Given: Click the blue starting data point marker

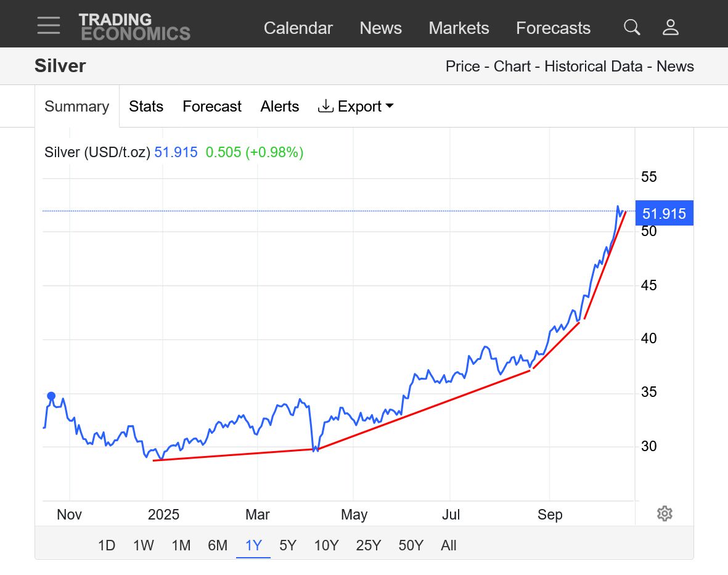Looking at the screenshot, I should click(51, 396).
